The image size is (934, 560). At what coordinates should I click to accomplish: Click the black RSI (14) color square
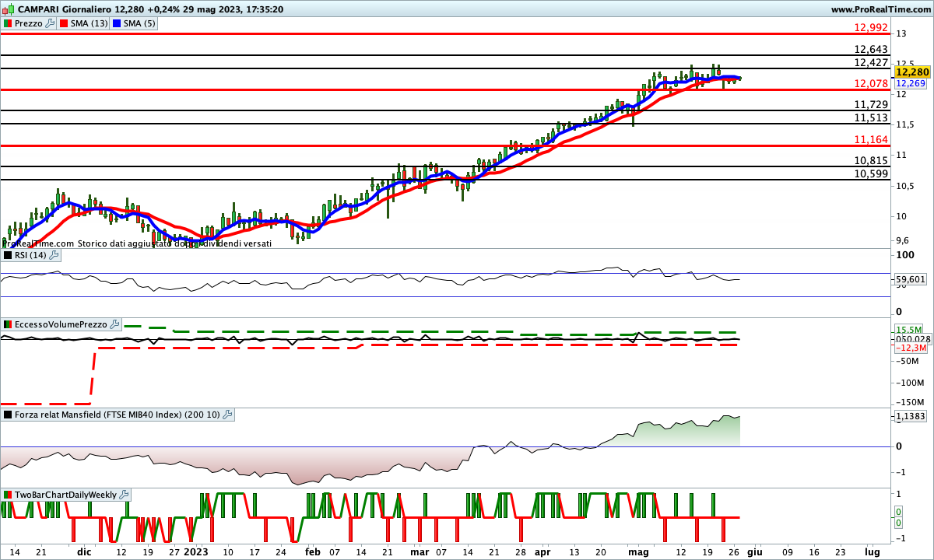click(x=8, y=254)
